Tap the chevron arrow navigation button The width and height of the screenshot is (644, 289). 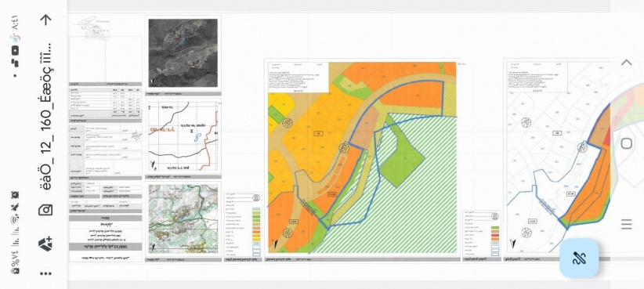pyautogui.click(x=626, y=63)
